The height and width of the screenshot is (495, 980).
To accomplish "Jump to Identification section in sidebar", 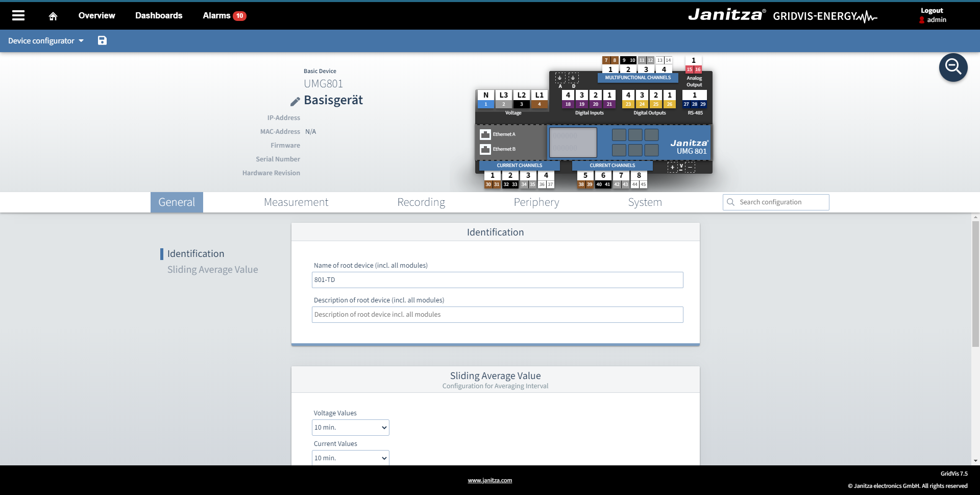I will 195,254.
